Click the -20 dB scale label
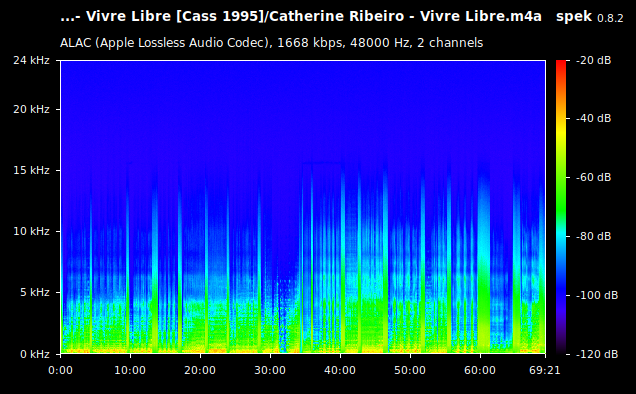This screenshot has height=394, width=636. pos(593,60)
